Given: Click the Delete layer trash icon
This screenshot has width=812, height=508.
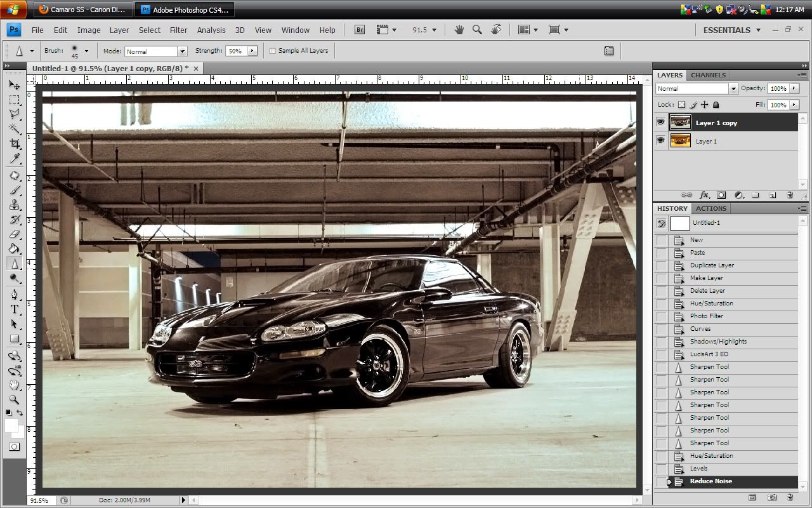Looking at the screenshot, I should [790, 195].
